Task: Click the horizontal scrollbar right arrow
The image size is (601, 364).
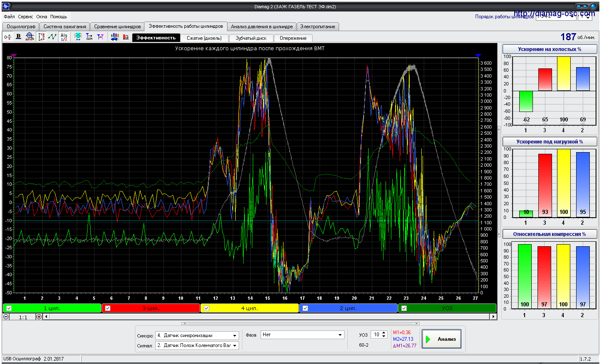Action: (x=493, y=317)
